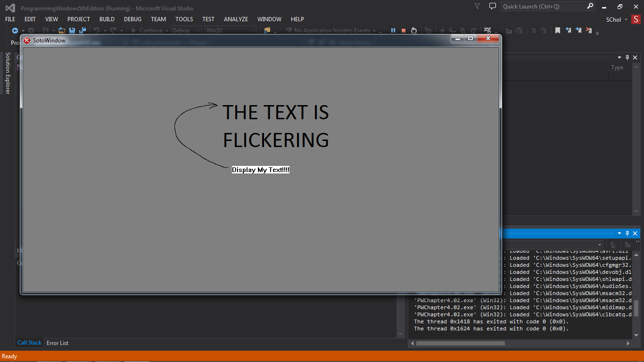Click the SotoWindow red X title icon
The width and height of the screenshot is (644, 362).
click(x=27, y=41)
